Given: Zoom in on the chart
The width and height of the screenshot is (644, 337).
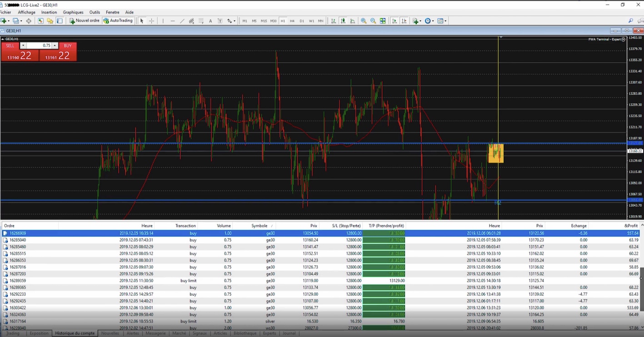Looking at the screenshot, I should [x=364, y=21].
